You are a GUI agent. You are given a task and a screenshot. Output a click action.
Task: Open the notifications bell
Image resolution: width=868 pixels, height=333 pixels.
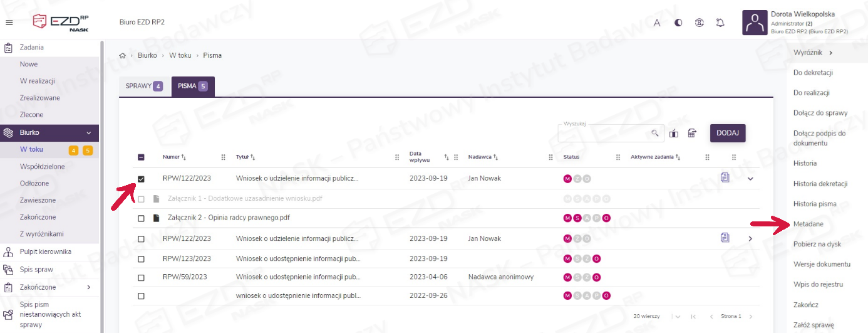coord(720,23)
